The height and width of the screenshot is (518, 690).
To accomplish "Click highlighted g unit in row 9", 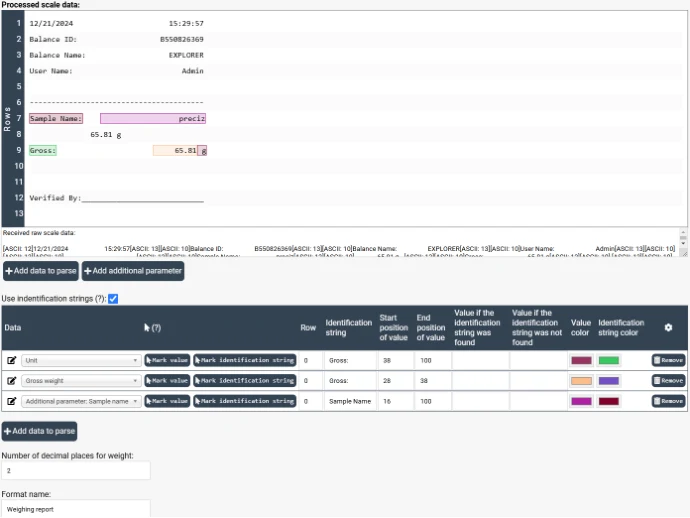I will coord(202,151).
